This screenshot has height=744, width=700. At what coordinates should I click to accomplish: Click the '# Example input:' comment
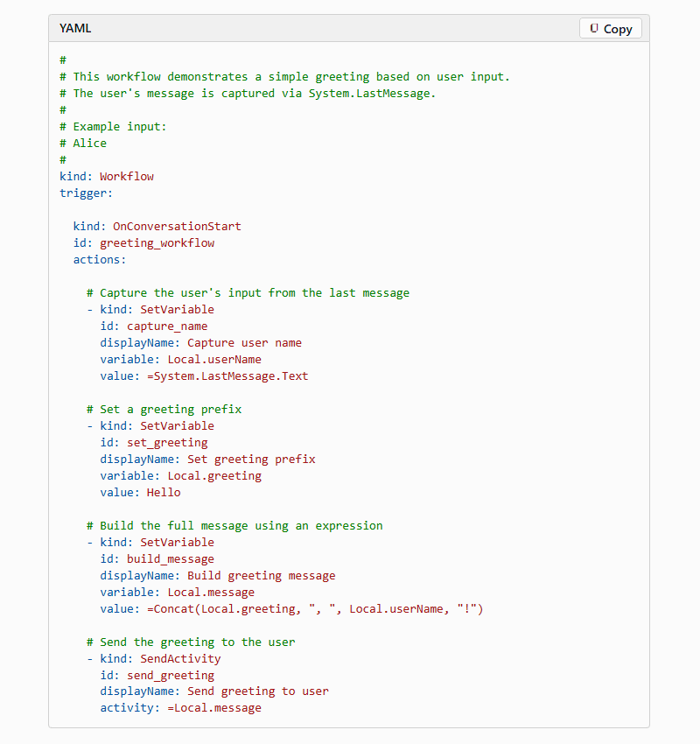113,127
